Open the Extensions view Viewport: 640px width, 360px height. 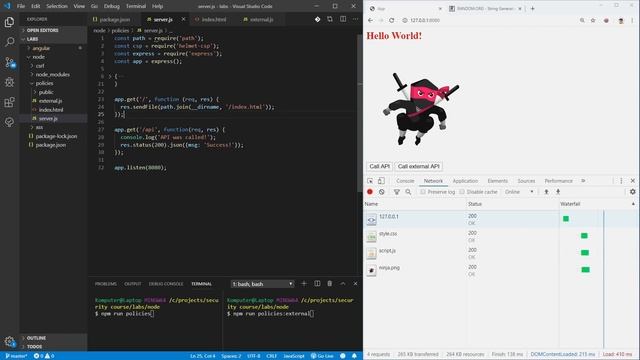(x=9, y=102)
